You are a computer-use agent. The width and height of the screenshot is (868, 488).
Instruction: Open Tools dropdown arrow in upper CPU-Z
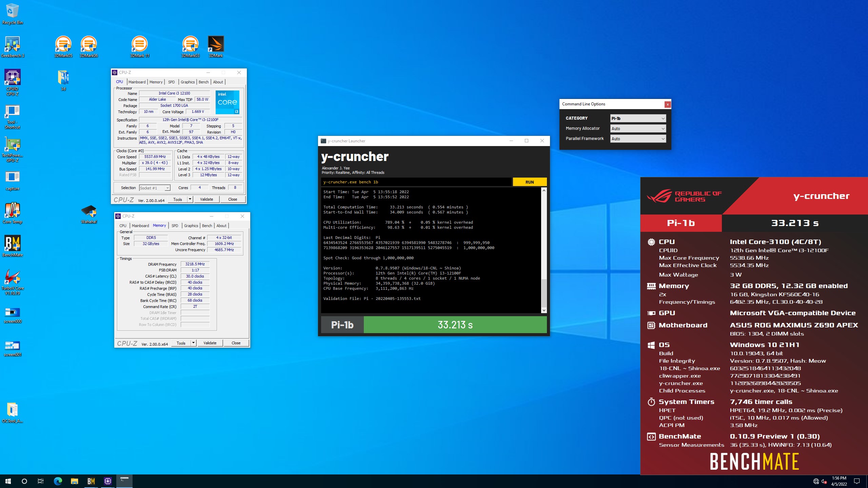(190, 199)
